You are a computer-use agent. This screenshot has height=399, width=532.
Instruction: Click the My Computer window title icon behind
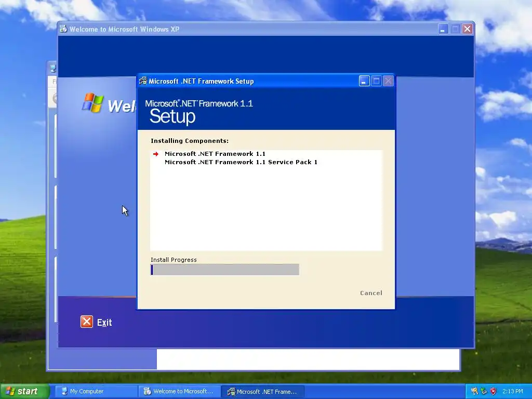click(53, 69)
